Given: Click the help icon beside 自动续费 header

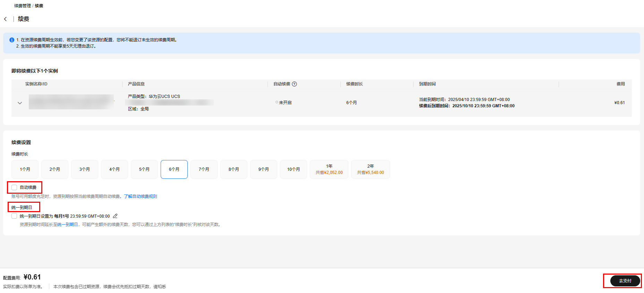Looking at the screenshot, I should pyautogui.click(x=294, y=84).
